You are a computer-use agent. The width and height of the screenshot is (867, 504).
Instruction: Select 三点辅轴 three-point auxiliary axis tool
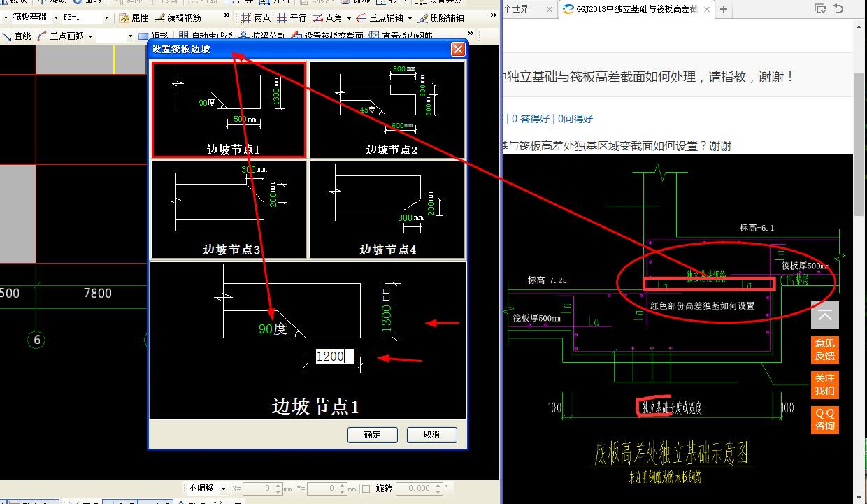point(381,17)
